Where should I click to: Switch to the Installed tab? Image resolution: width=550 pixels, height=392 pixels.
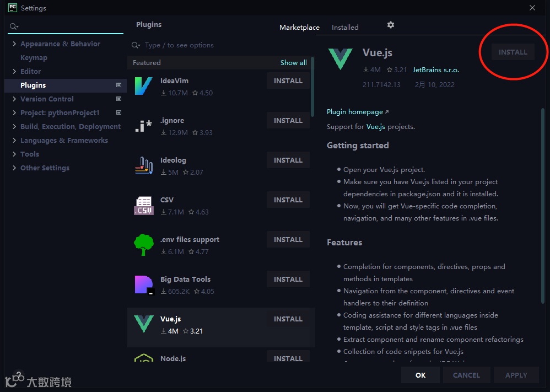pos(345,28)
